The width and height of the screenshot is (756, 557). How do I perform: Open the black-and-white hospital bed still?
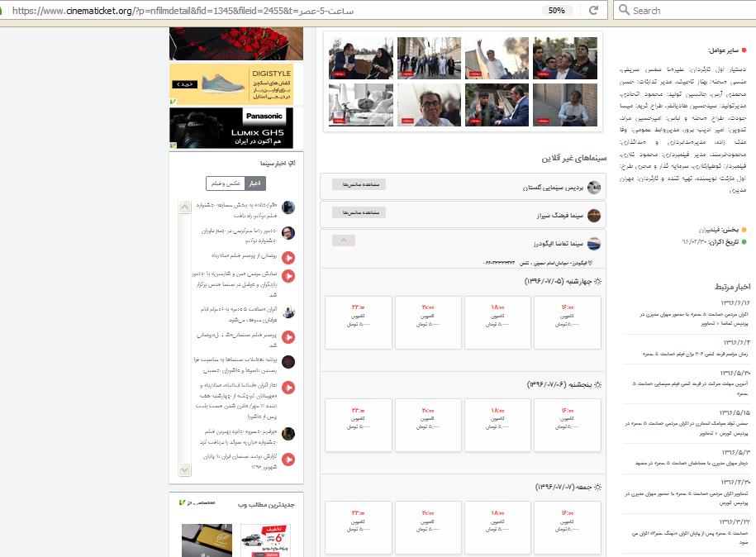pyautogui.click(x=361, y=105)
